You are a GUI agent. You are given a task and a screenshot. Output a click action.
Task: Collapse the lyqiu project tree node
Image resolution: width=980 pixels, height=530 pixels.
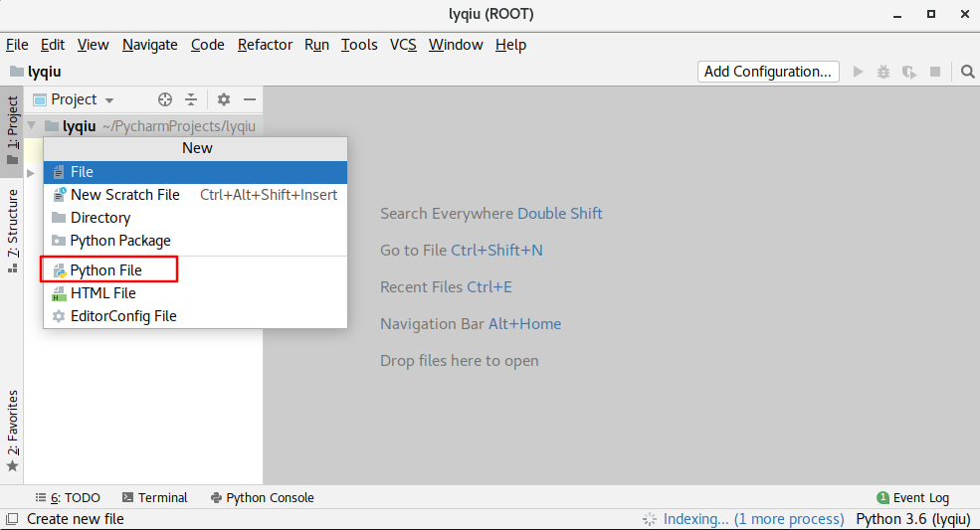(32, 125)
